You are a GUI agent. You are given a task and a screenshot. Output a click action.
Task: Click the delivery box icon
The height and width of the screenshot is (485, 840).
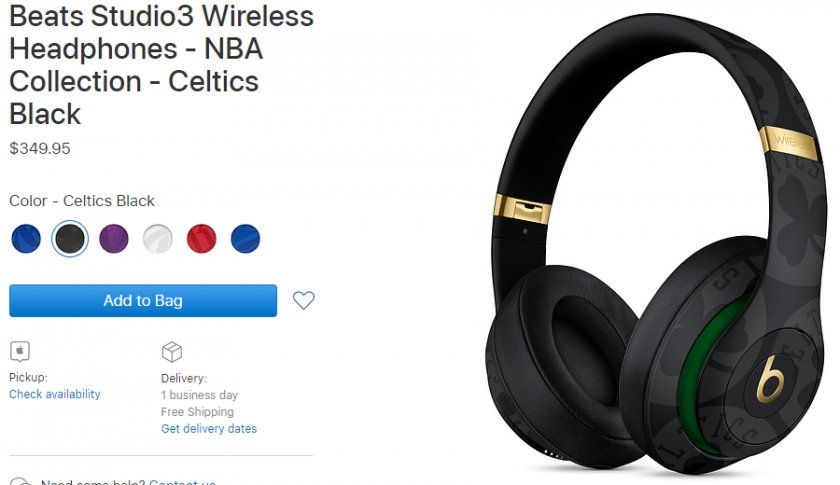click(x=172, y=352)
